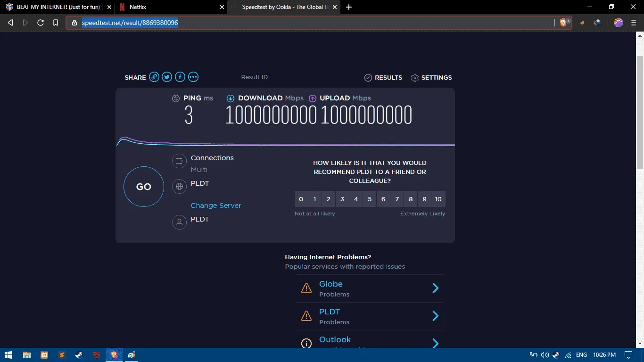Image resolution: width=644 pixels, height=362 pixels.
Task: Rate PLDT recommendation as 9
Action: pos(424,199)
